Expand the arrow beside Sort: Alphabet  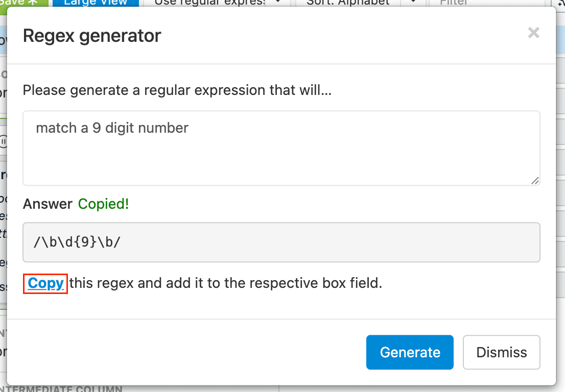413,3
